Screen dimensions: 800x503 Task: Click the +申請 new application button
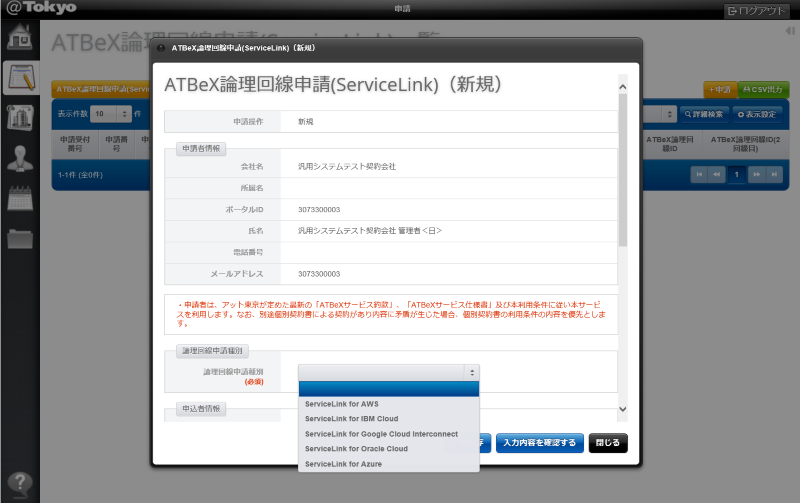719,89
